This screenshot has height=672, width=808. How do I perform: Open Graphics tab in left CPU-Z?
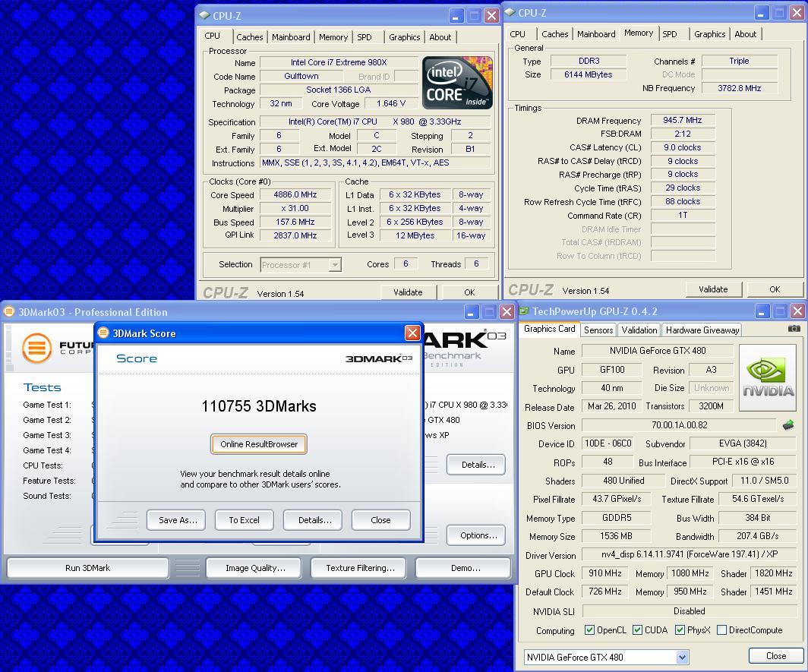pos(405,37)
